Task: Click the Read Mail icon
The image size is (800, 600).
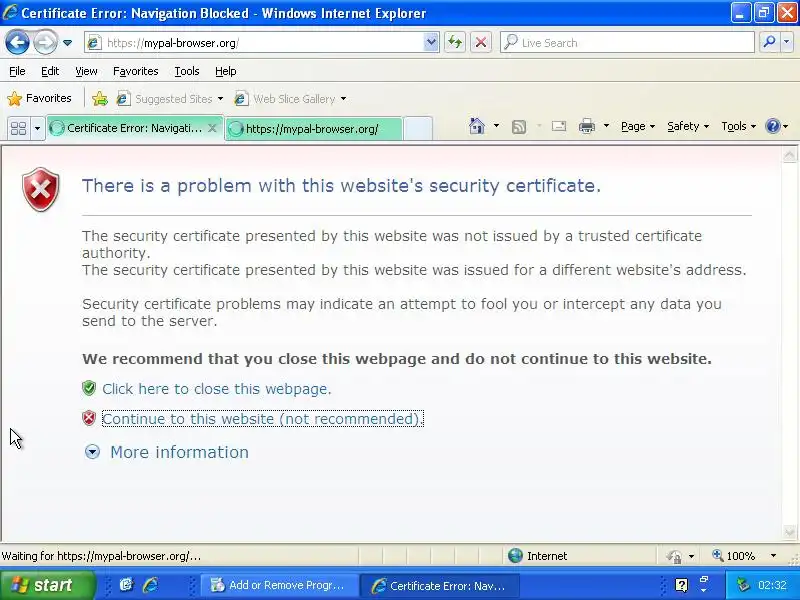Action: (559, 126)
